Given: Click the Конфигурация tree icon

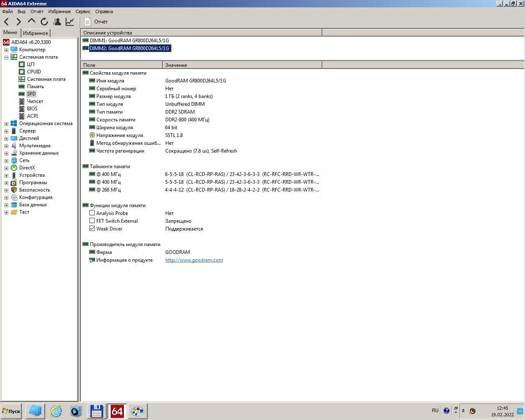Looking at the screenshot, I should [14, 197].
